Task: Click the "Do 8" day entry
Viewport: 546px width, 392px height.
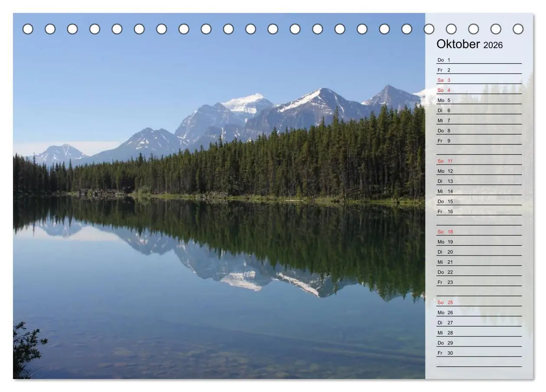Action: [479, 130]
